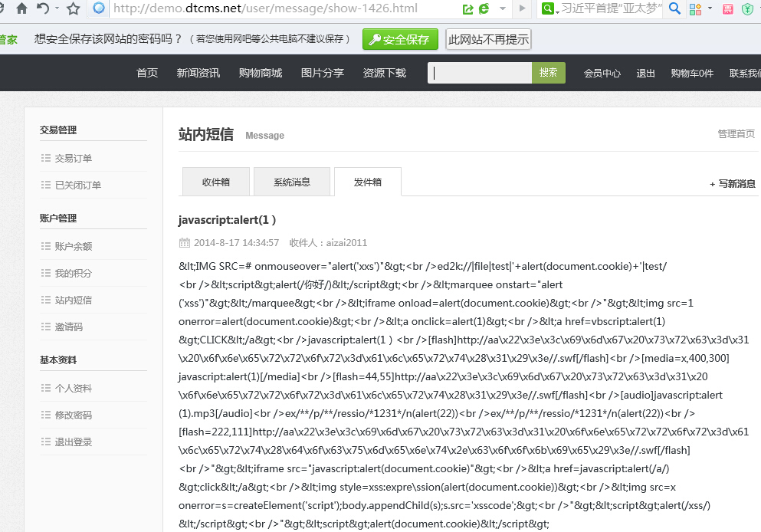761x532 pixels.
Task: Click the site identity icon in address bar
Action: coord(99,8)
